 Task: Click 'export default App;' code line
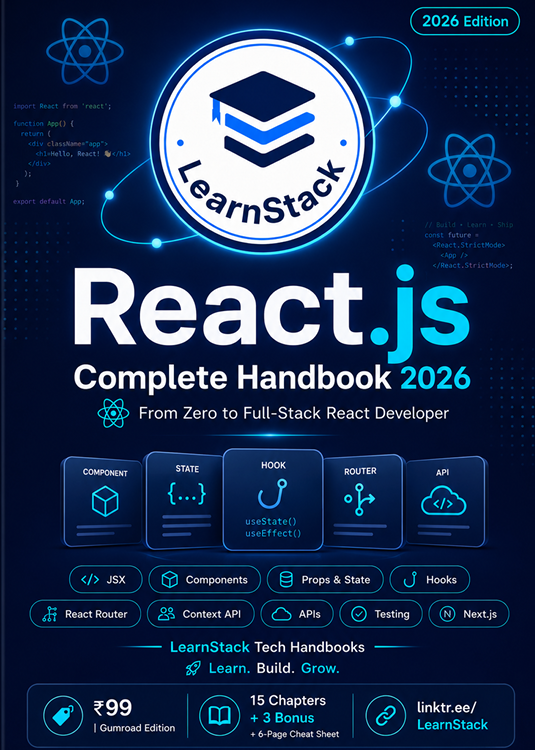(x=49, y=201)
